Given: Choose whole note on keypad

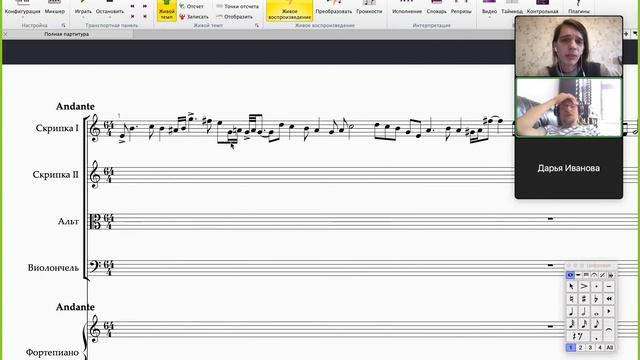Looking at the screenshot, I should coord(596,311).
